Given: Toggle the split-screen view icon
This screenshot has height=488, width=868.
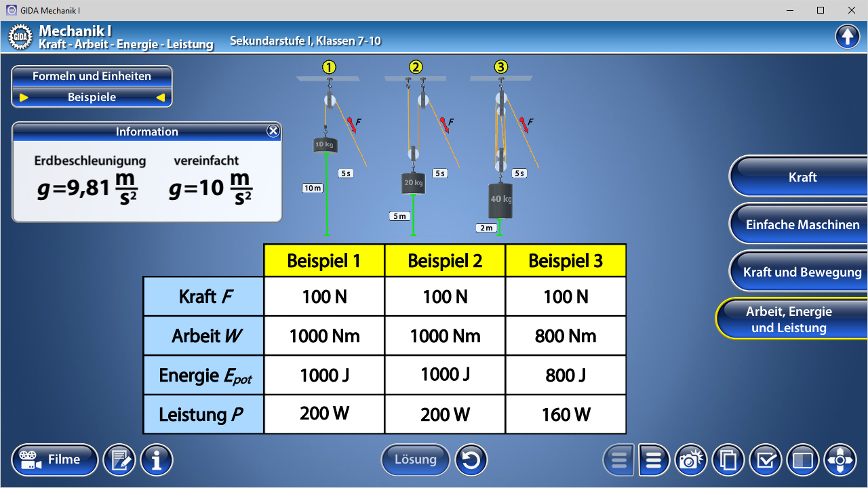Looking at the screenshot, I should (x=803, y=461).
